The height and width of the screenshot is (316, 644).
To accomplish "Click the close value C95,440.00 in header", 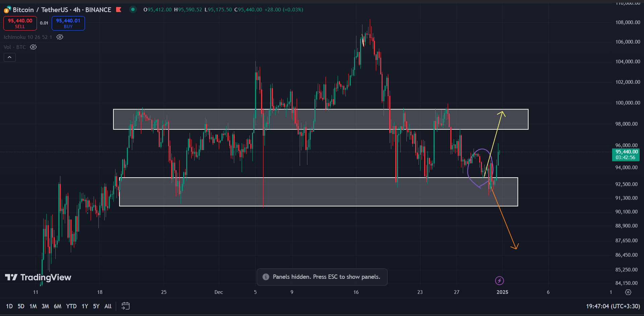I will click(x=248, y=10).
